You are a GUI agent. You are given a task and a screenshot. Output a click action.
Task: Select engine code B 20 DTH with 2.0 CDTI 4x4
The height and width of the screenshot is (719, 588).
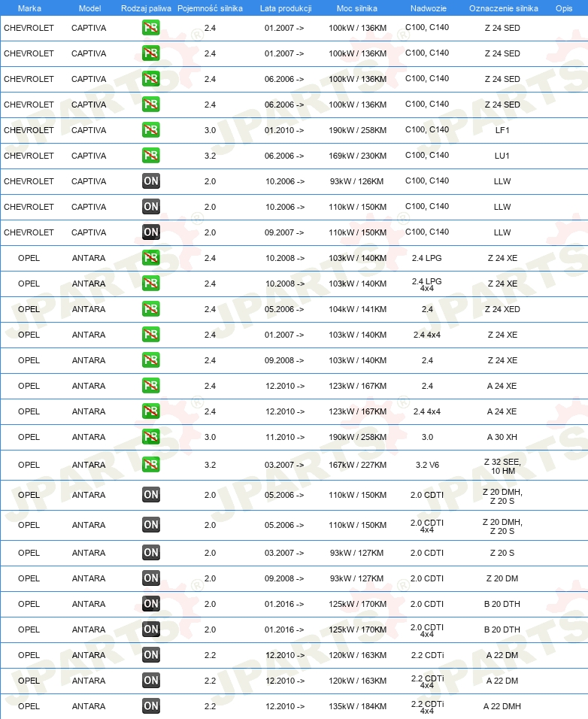click(x=502, y=630)
